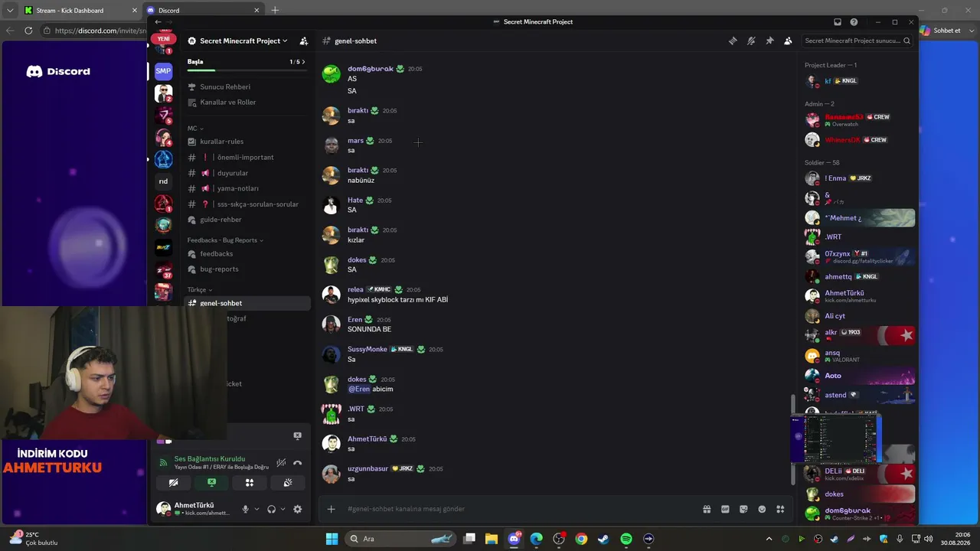The image size is (980, 551).
Task: Disconnect from voice with the hang-up icon
Action: click(297, 462)
